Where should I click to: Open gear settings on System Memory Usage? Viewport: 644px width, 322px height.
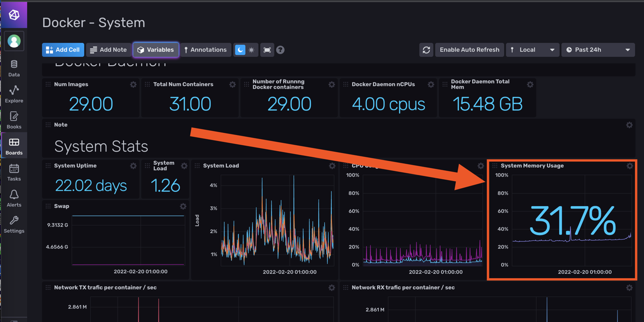tap(630, 166)
